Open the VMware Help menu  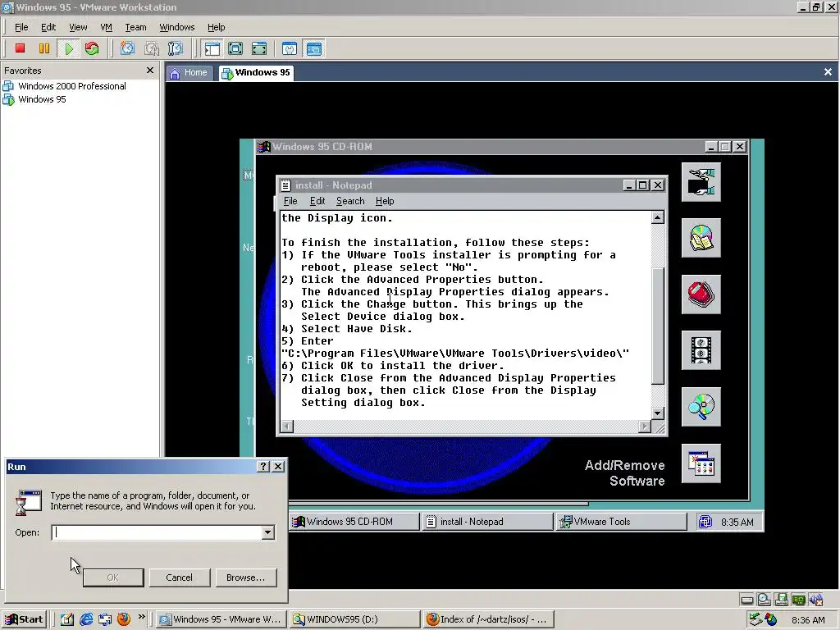click(216, 27)
